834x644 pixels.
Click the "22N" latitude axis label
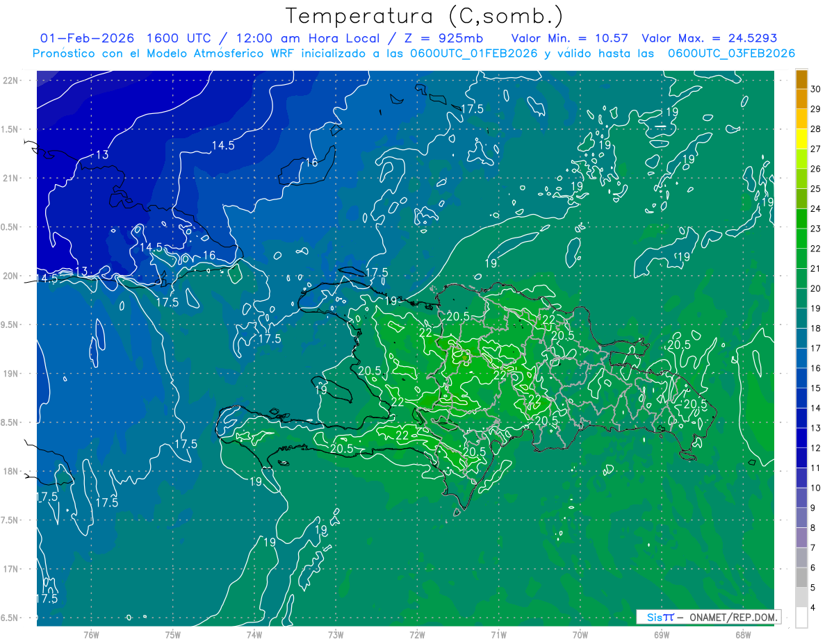click(12, 80)
